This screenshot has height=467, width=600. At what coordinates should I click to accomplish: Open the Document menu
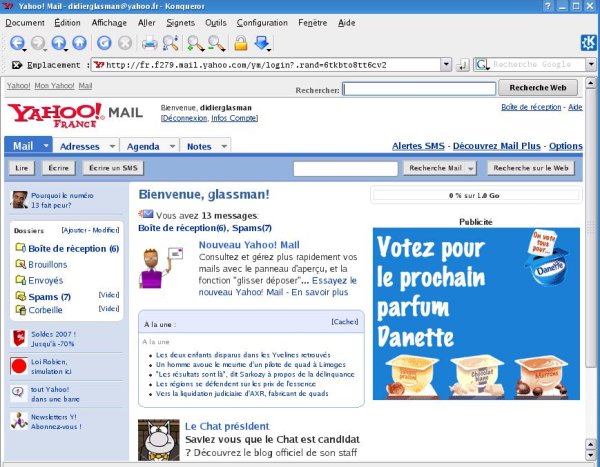tap(25, 23)
